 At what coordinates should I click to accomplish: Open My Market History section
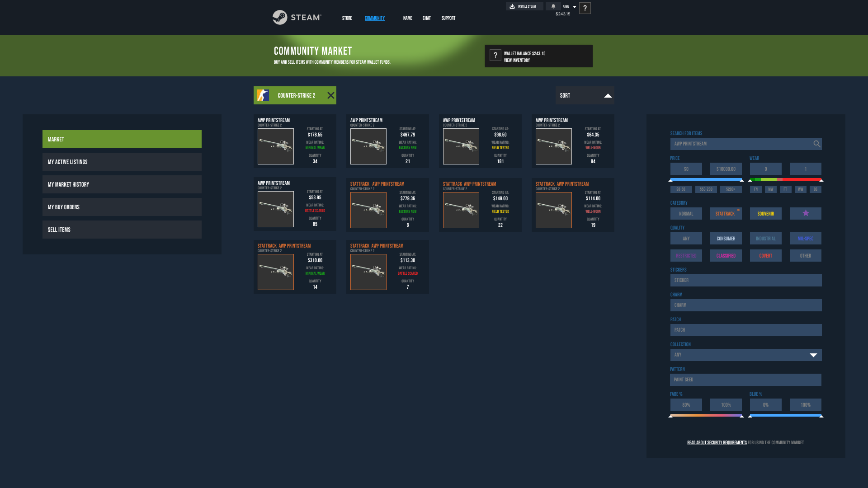[x=122, y=184]
